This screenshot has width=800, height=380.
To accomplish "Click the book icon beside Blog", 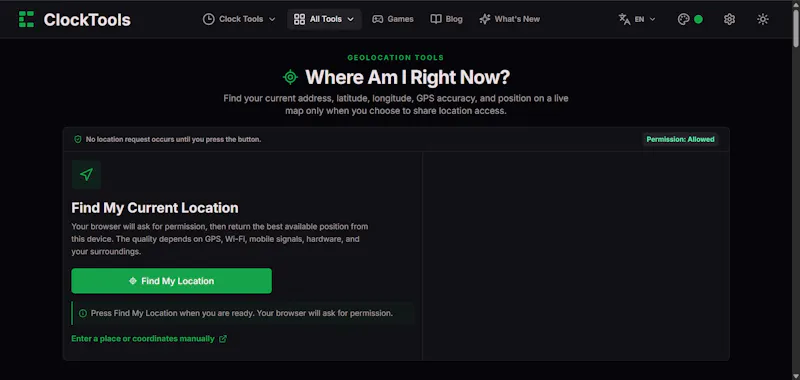I will pos(436,19).
